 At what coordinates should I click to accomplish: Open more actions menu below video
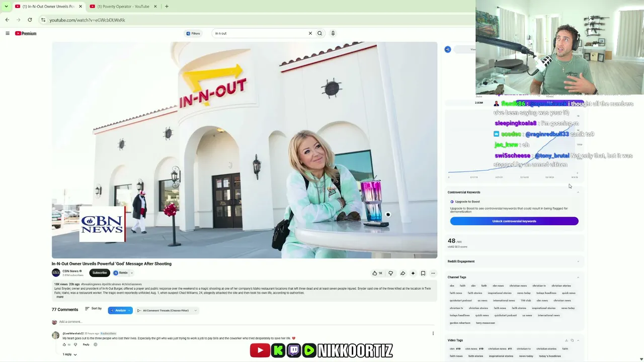pos(433,273)
